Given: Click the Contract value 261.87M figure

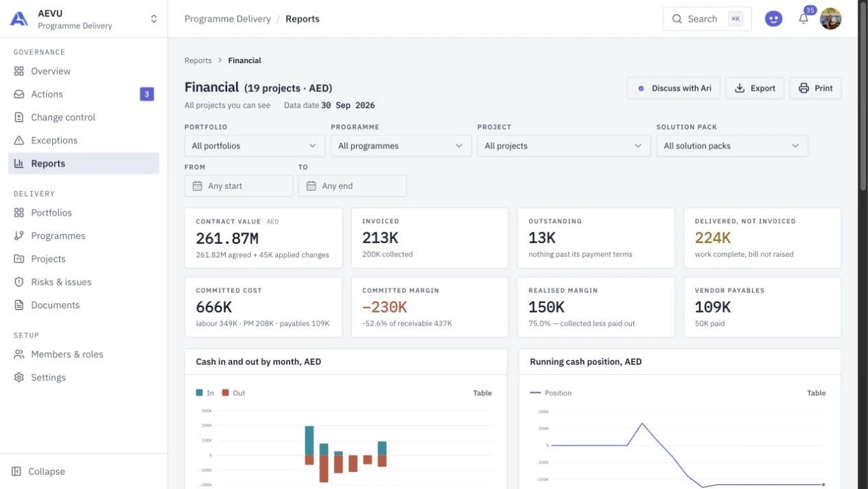Looking at the screenshot, I should click(227, 238).
